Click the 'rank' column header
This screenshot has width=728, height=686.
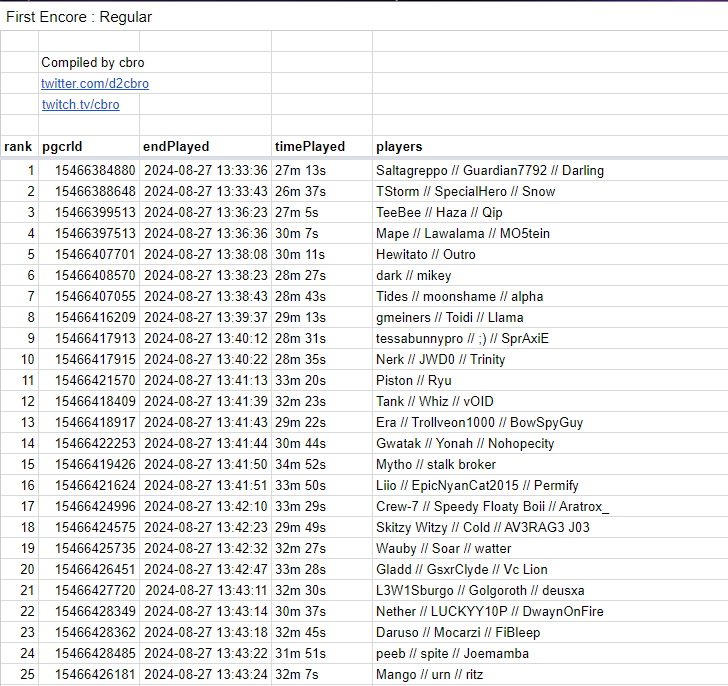(18, 147)
